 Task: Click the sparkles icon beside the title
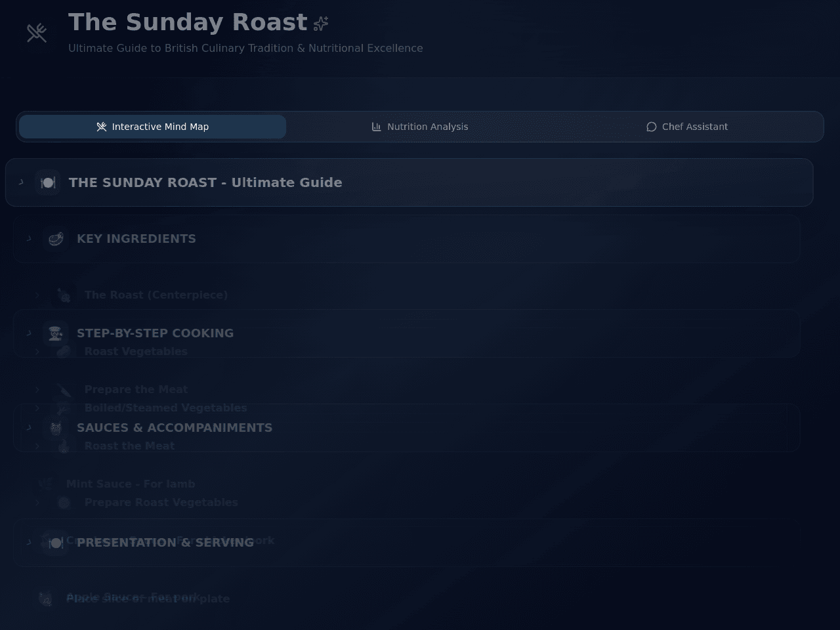[x=321, y=24]
